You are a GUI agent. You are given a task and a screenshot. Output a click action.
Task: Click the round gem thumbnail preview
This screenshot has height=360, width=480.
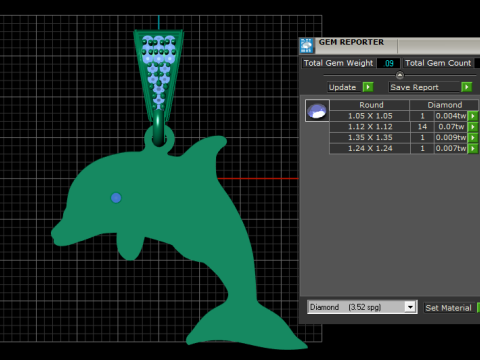pos(317,111)
